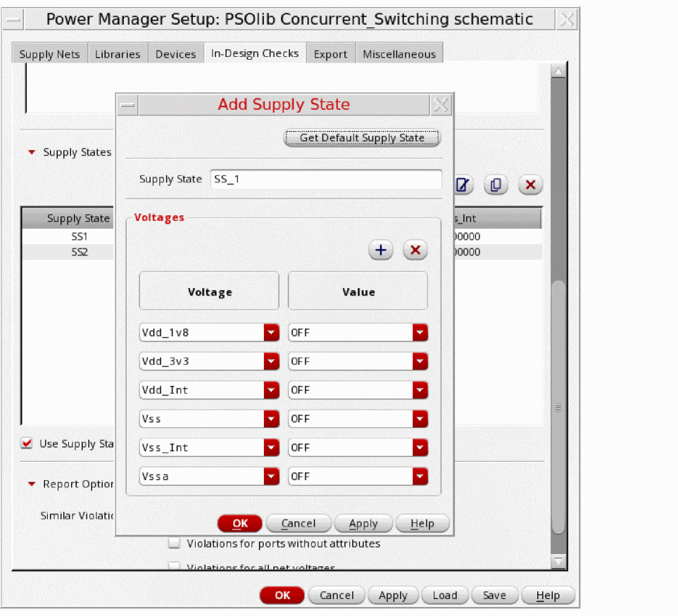Click the plus icon to add voltage row
This screenshot has width=678, height=616.
381,251
